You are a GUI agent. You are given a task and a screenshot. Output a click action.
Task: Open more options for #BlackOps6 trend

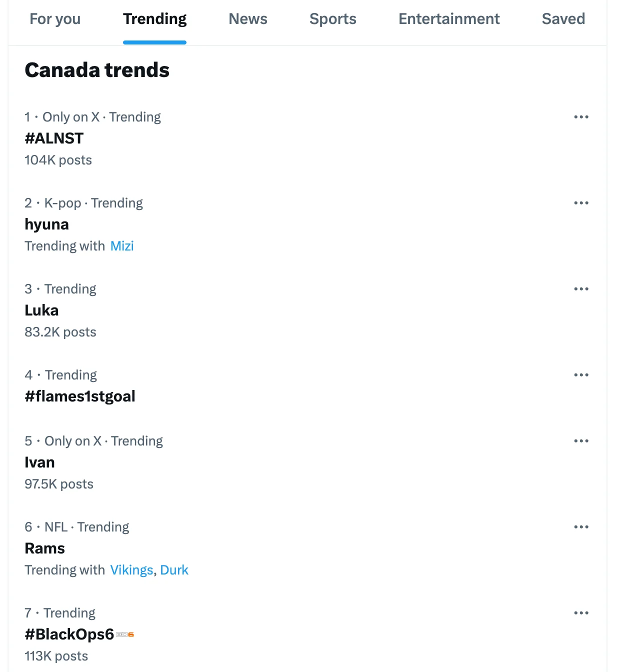tap(581, 613)
